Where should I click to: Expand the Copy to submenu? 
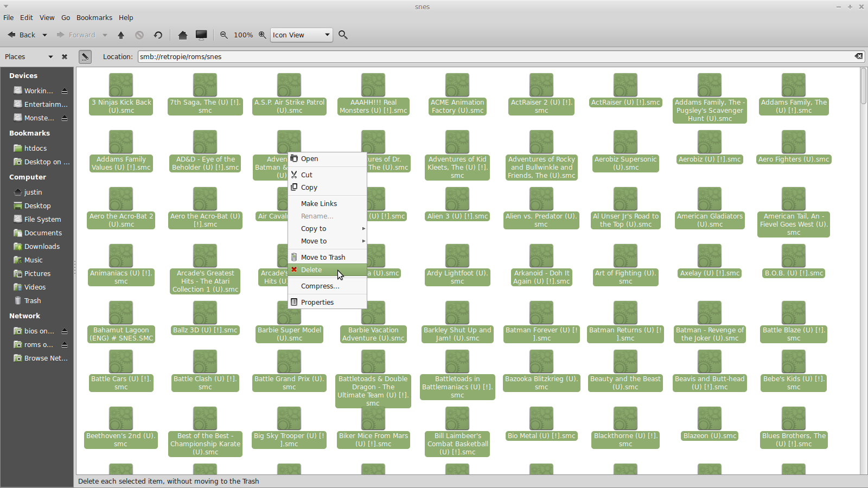pos(327,229)
